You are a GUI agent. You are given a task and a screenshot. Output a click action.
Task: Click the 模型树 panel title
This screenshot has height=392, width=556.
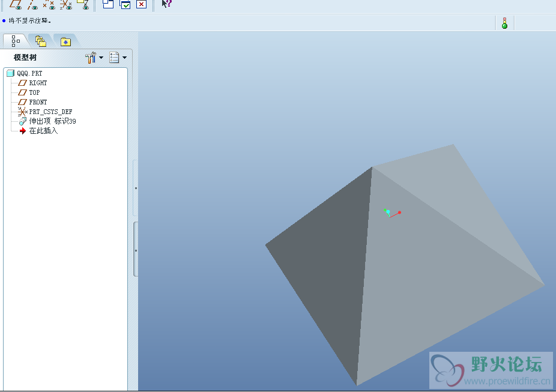point(25,58)
